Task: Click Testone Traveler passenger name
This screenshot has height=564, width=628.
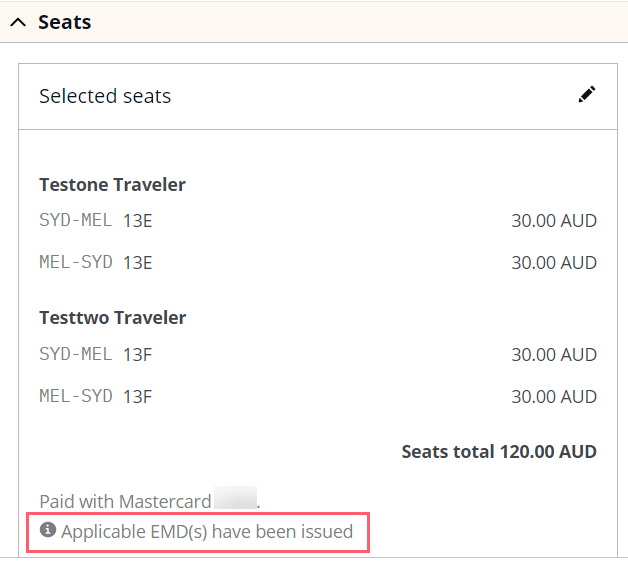Action: coord(112,185)
